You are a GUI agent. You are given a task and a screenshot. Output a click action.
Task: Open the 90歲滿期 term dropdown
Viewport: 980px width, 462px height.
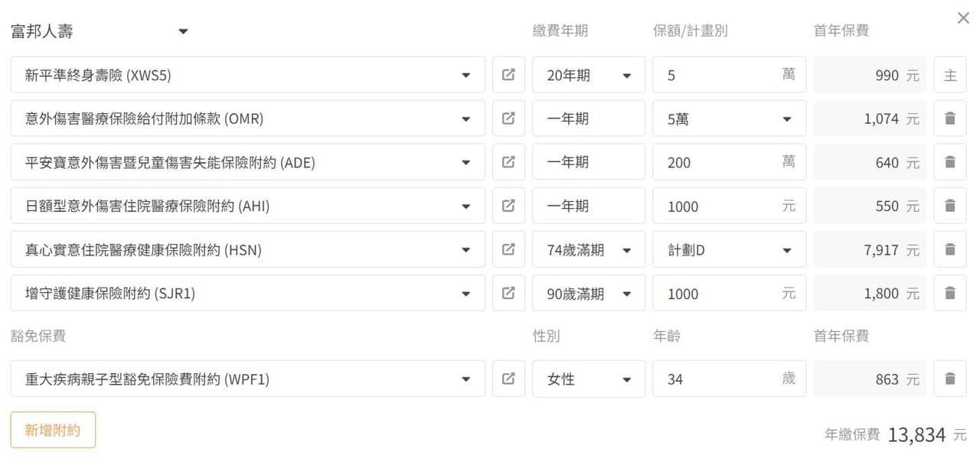tap(588, 293)
